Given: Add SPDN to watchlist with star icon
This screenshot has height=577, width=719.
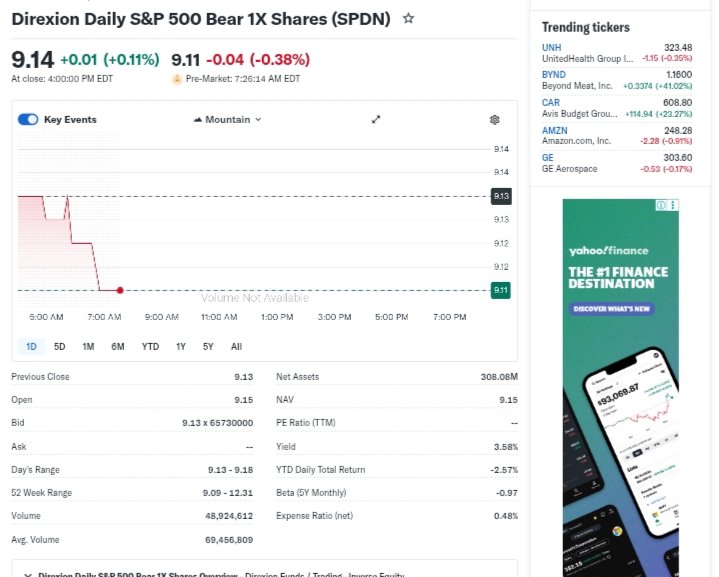Looking at the screenshot, I should [408, 19].
